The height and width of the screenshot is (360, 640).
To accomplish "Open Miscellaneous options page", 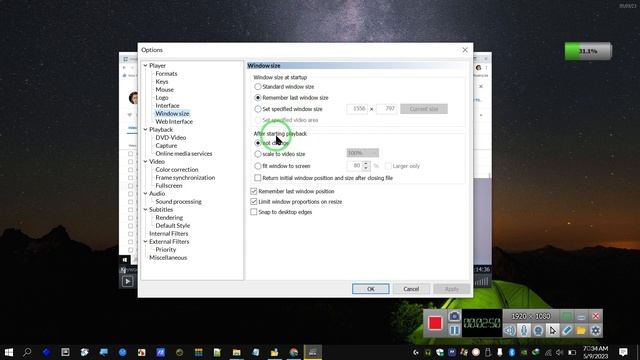I will tap(168, 258).
